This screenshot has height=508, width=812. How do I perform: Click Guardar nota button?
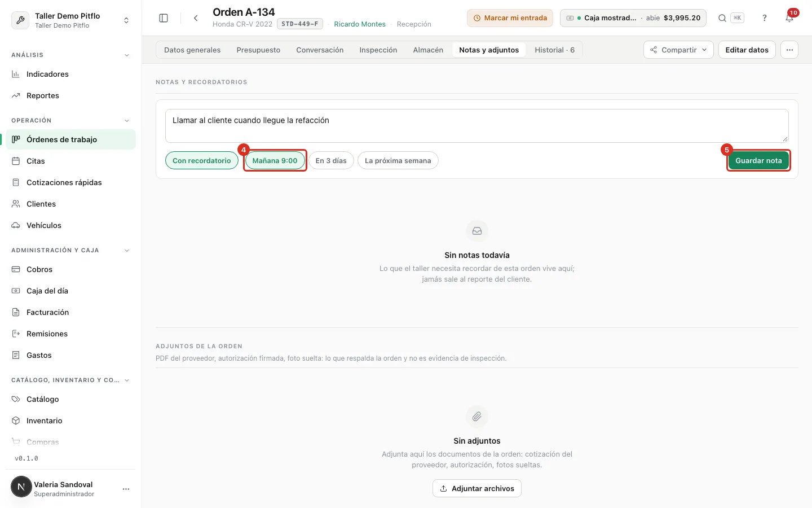click(758, 160)
